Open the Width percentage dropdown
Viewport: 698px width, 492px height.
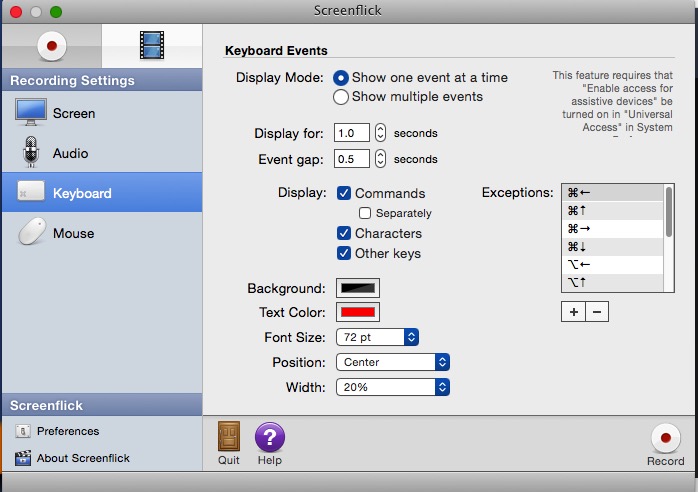pos(393,387)
